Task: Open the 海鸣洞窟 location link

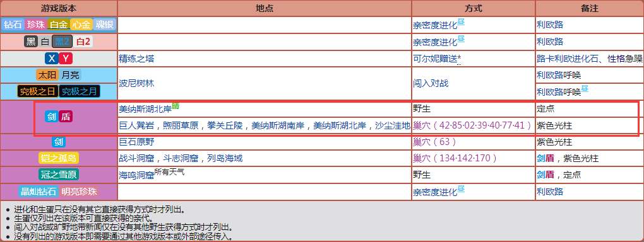Action: coord(137,176)
